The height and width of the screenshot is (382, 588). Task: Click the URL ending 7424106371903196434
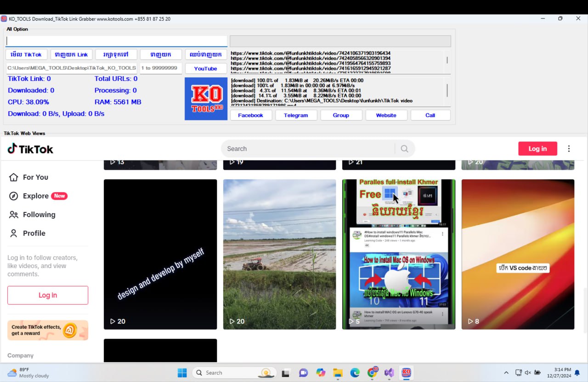tap(311, 53)
